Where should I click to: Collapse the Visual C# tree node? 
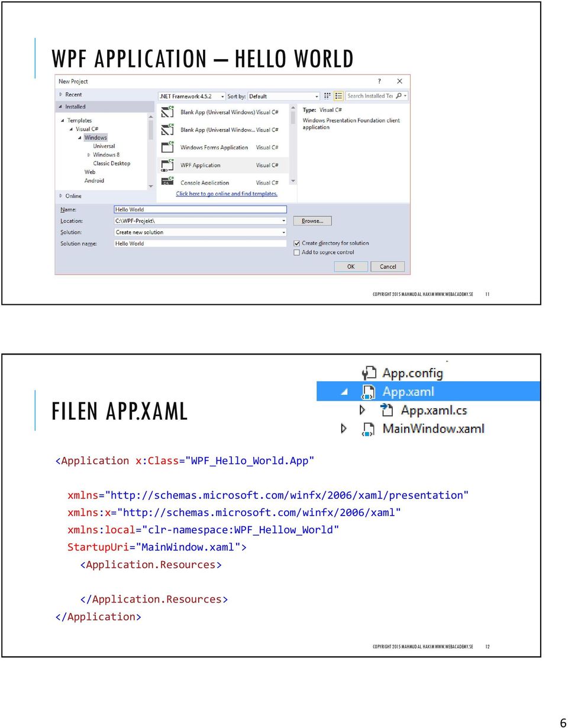[x=71, y=129]
